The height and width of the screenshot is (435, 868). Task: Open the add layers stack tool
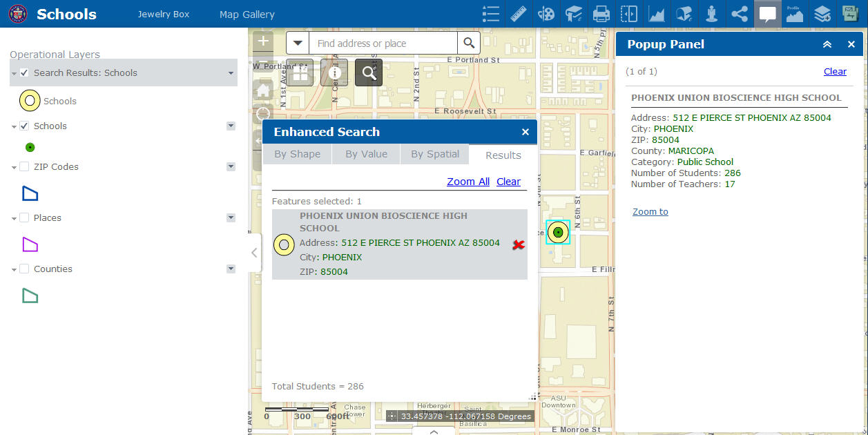click(x=822, y=14)
